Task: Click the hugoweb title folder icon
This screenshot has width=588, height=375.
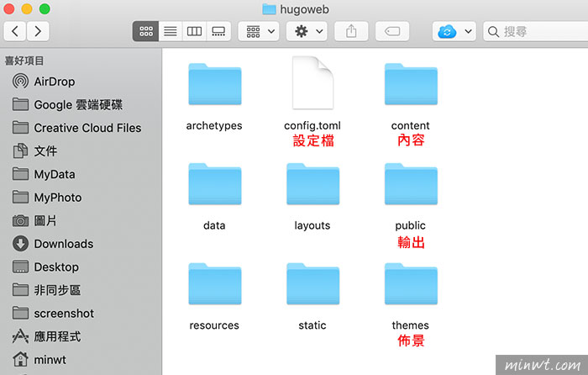Action: click(269, 9)
